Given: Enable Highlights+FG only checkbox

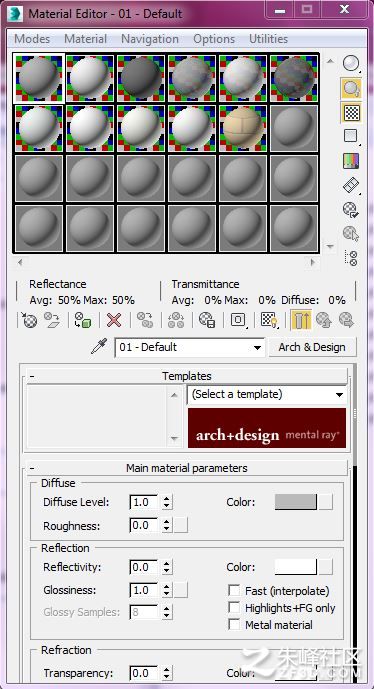Looking at the screenshot, I should coord(234,608).
